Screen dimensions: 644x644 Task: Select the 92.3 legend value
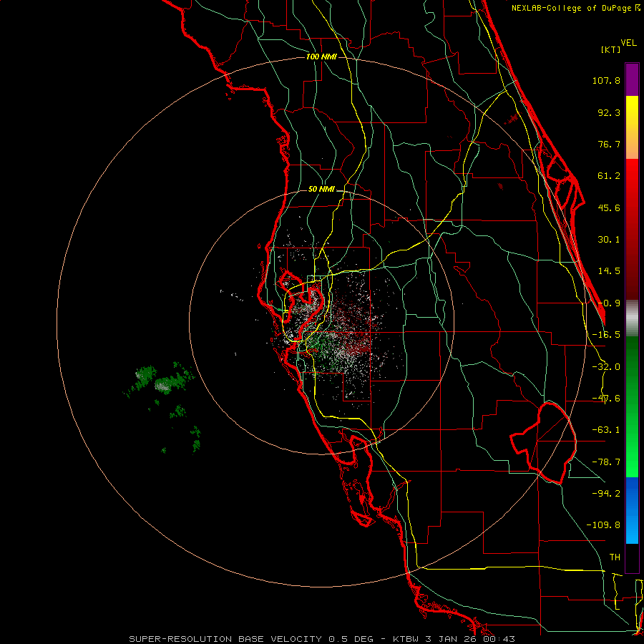(609, 112)
